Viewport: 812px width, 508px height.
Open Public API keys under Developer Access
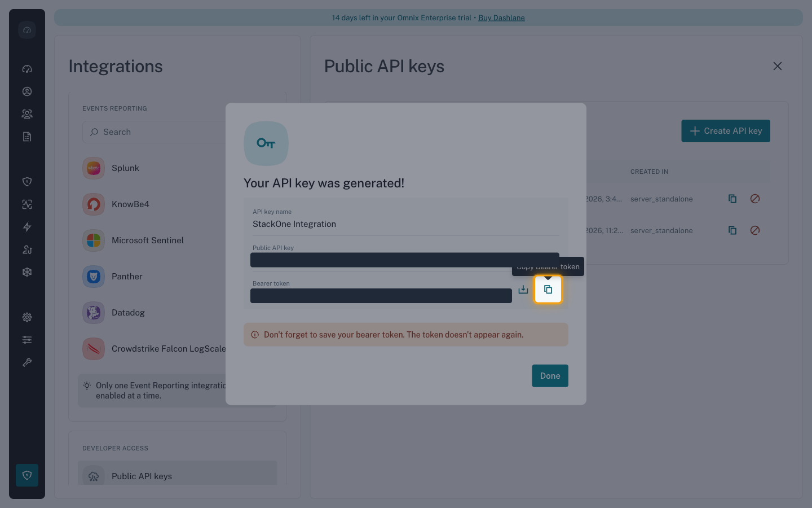coord(177,473)
